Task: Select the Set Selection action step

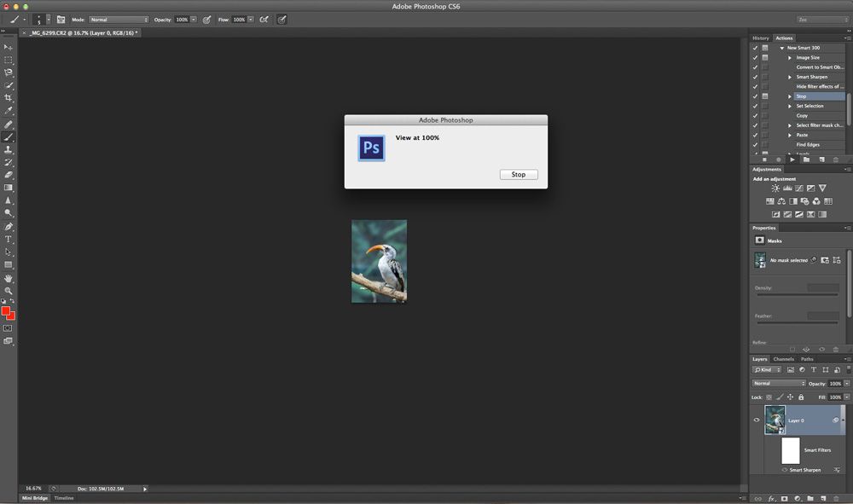Action: tap(809, 106)
